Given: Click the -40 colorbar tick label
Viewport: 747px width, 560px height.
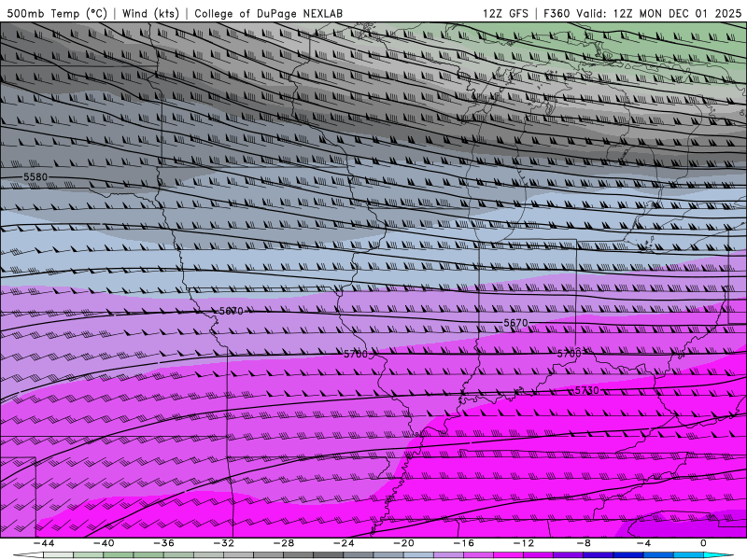Looking at the screenshot, I should [x=104, y=543].
